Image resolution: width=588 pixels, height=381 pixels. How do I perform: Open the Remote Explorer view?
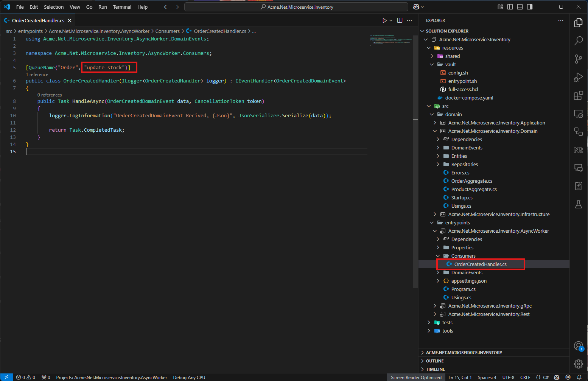(578, 114)
